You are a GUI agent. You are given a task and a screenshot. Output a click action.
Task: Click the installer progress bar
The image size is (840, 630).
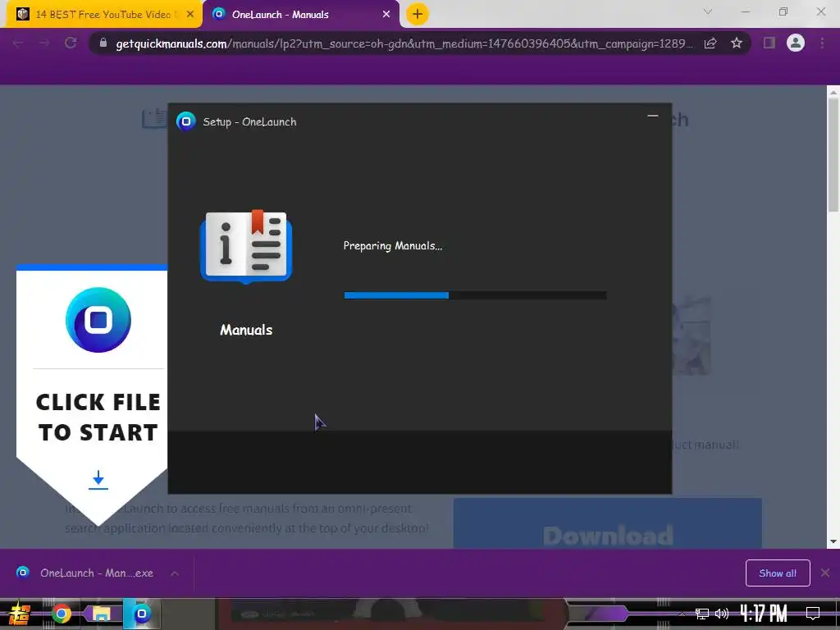tap(475, 295)
